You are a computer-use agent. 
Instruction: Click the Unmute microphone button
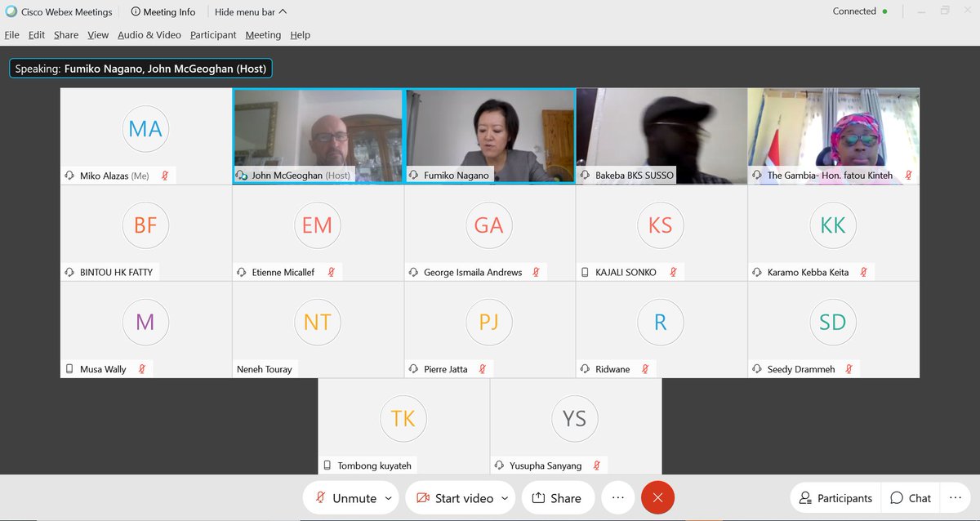click(346, 498)
